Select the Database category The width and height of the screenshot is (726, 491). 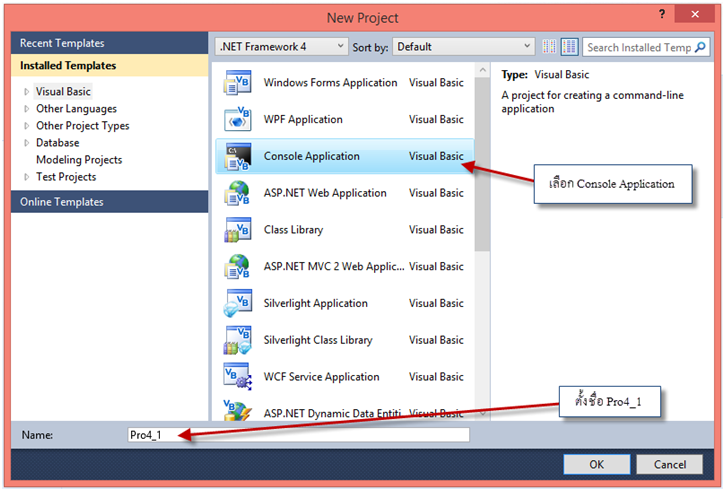point(57,143)
